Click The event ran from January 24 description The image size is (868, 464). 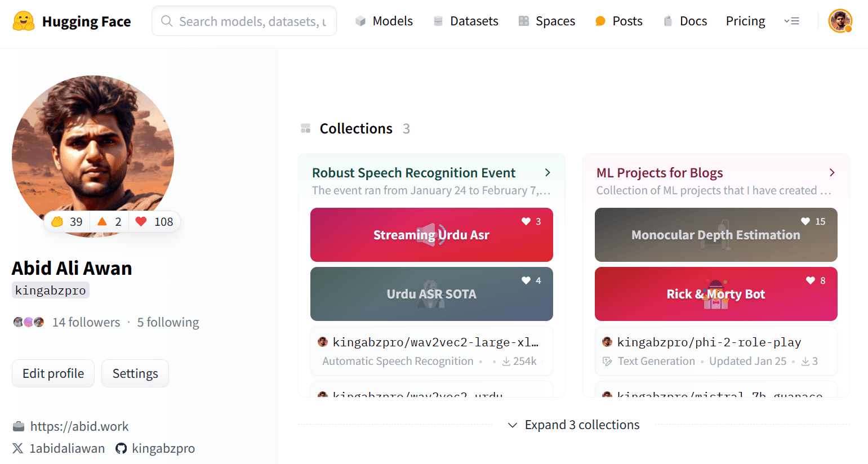[x=431, y=190]
